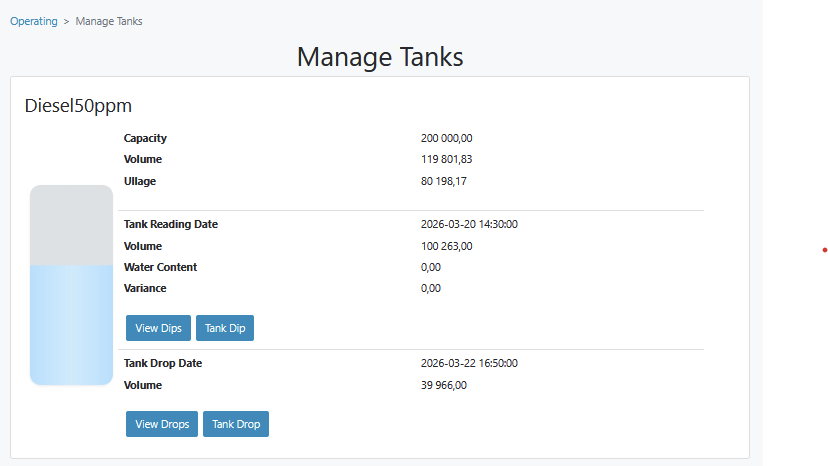Select the Diesel50ppm tank heading
This screenshot has width=828, height=466.
click(78, 106)
